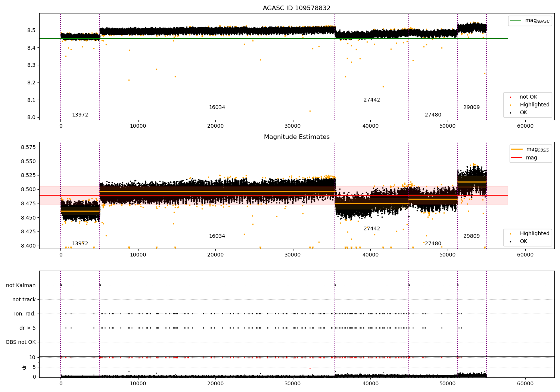Click the 8.550 y-axis tick label
560x392 pixels.
28,162
